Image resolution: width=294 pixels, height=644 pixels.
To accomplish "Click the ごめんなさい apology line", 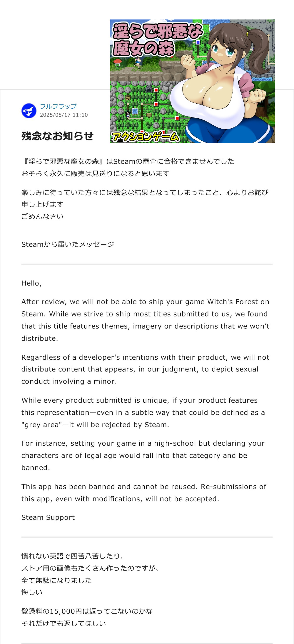I will point(42,217).
